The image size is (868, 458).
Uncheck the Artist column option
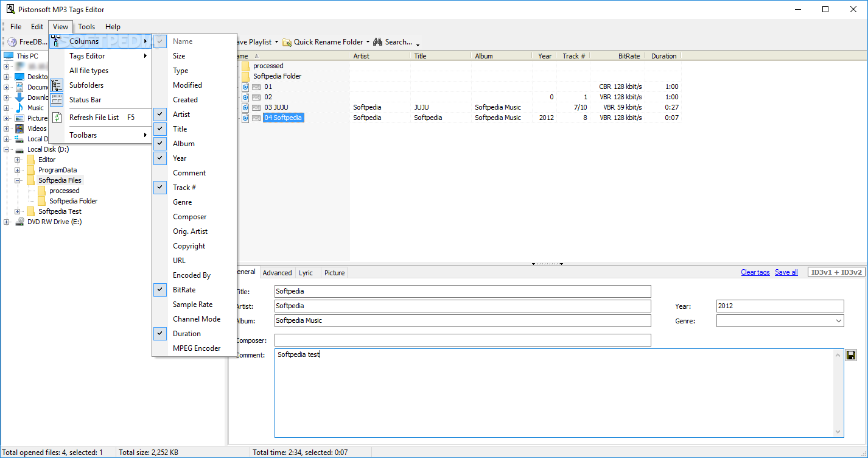coord(160,114)
